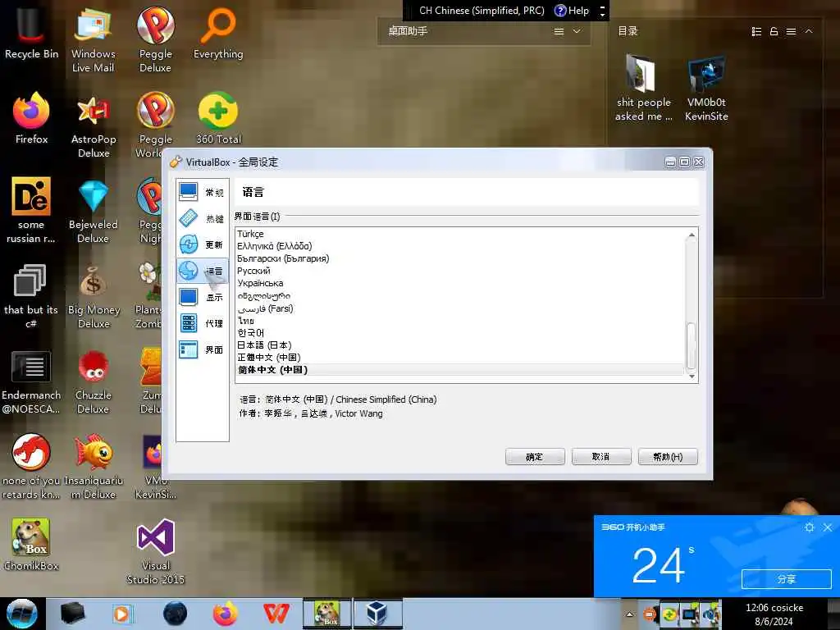
Task: Open the 桌面助手 panel menu icon
Action: click(559, 32)
